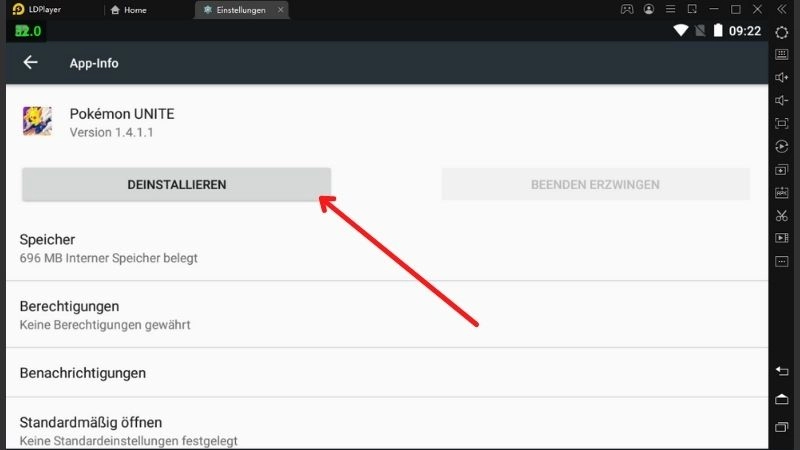
Task: Open the Standardmäßig öffnen entry
Action: pos(387,424)
